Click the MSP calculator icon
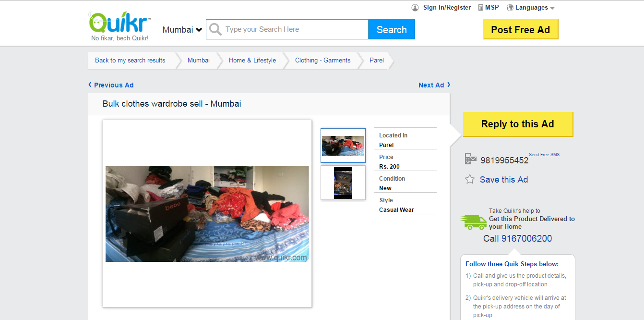 [481, 8]
